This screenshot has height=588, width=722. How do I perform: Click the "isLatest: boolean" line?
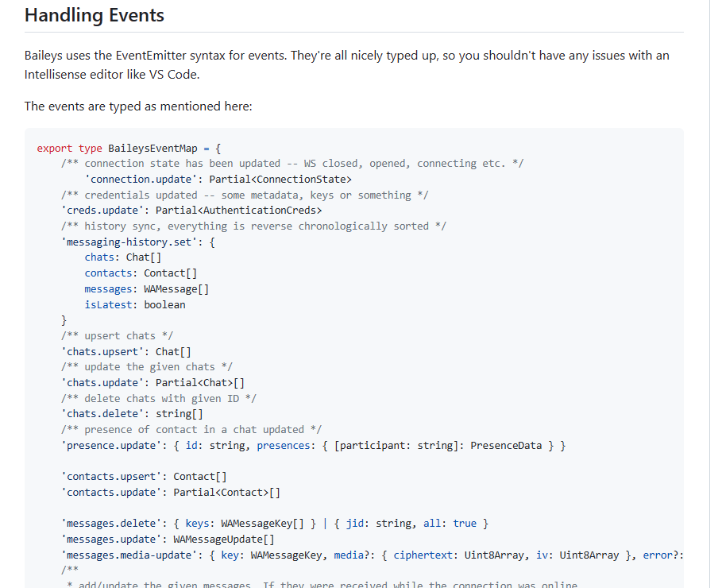coord(135,305)
